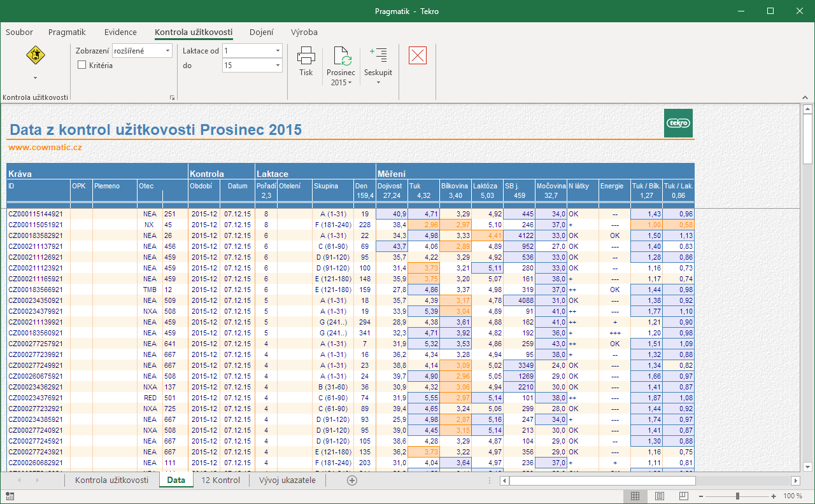Screen dimensions: 815x504
Task: Expand the Seskupit dropdown arrow
Action: point(378,83)
